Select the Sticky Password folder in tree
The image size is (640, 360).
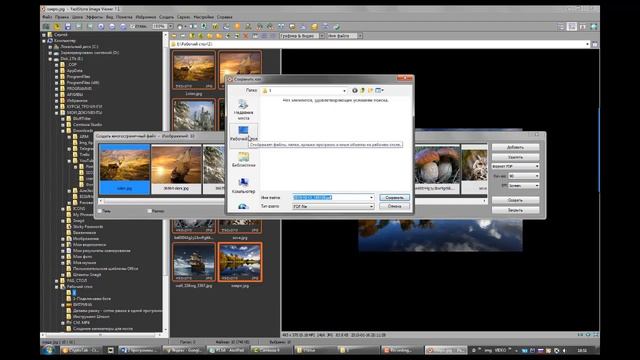pos(87,227)
